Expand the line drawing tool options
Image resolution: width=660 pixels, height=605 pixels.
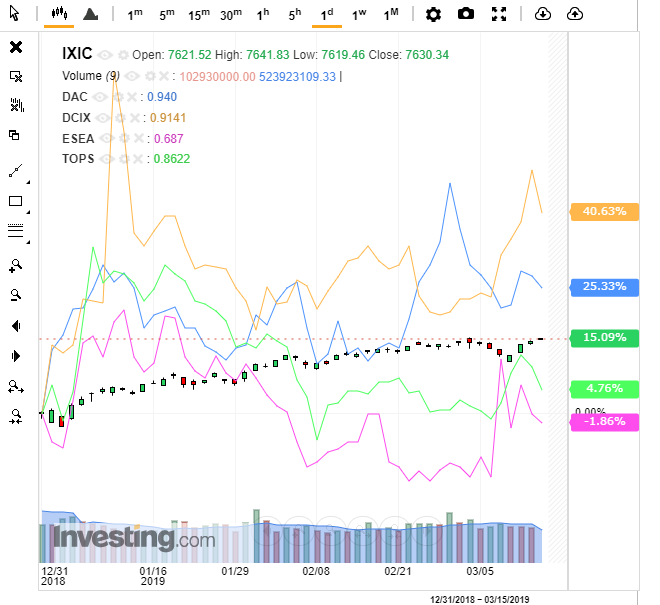pos(27,182)
